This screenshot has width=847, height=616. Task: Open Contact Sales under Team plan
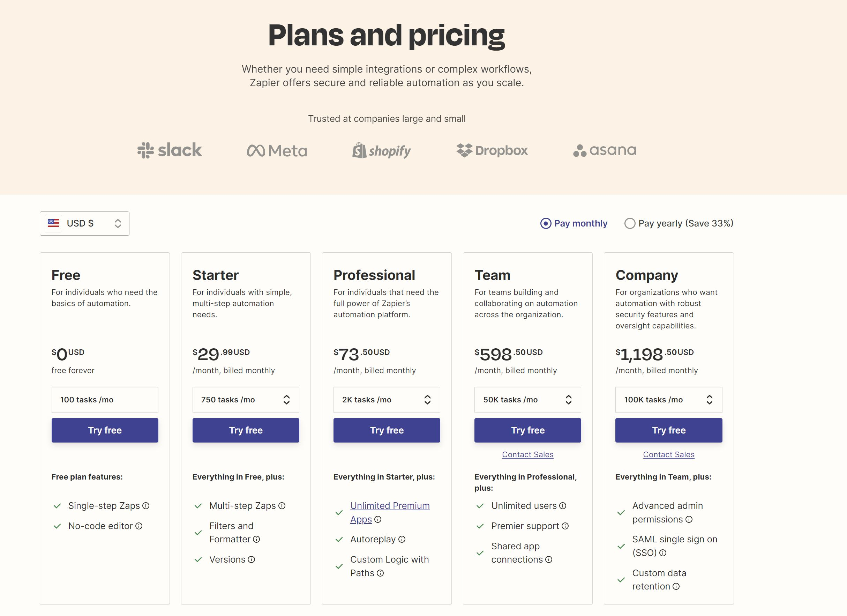tap(527, 454)
